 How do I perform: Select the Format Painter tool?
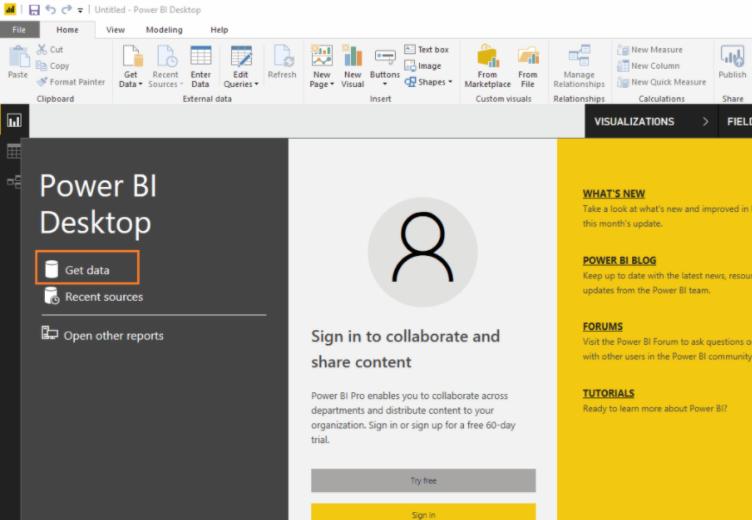pos(71,82)
